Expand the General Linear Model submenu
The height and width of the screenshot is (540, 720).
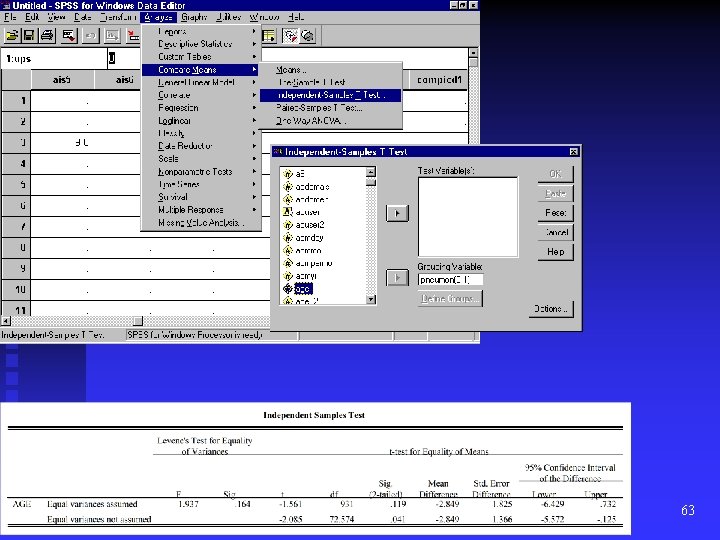(201, 82)
